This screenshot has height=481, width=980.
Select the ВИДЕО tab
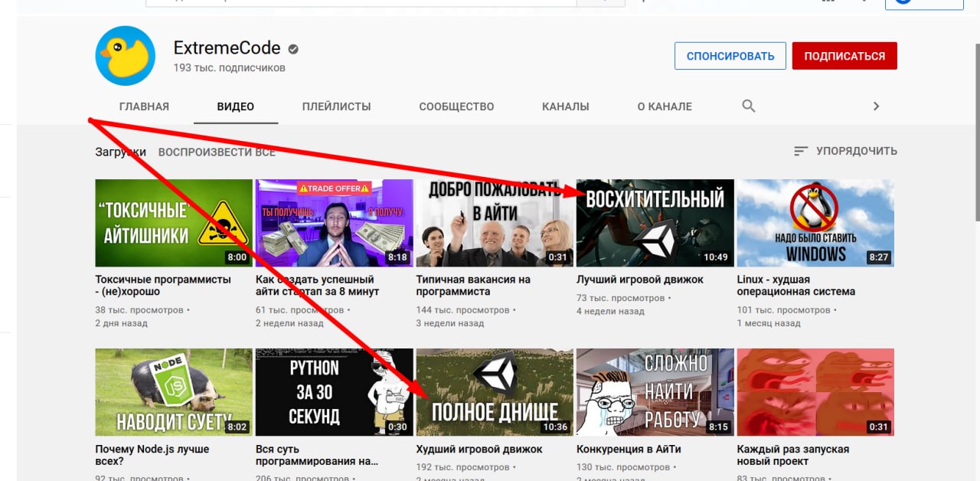[x=236, y=106]
